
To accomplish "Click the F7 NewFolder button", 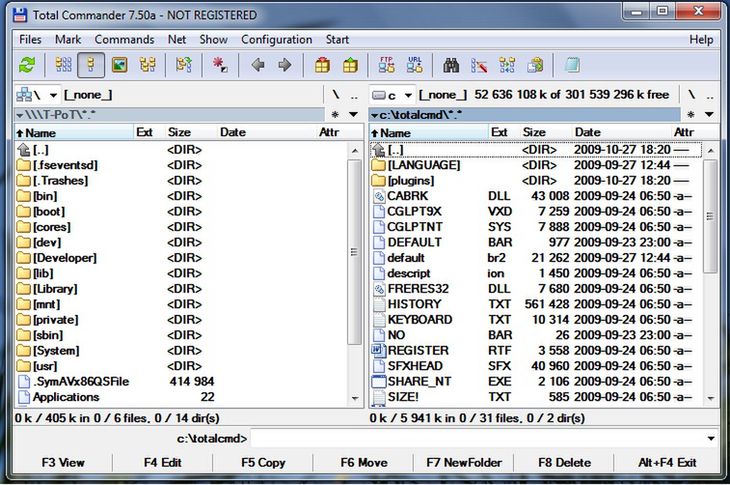I will pos(464,463).
